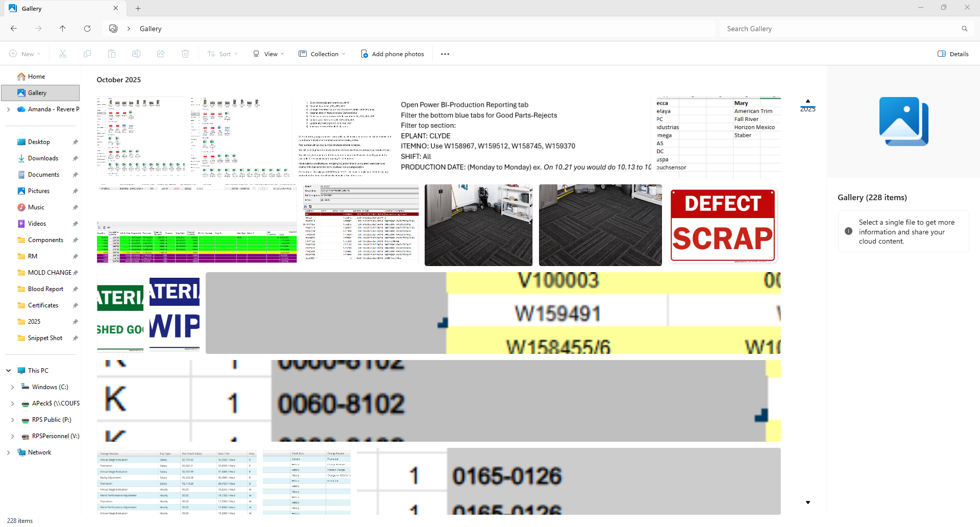Navigate up one folder level

63,29
